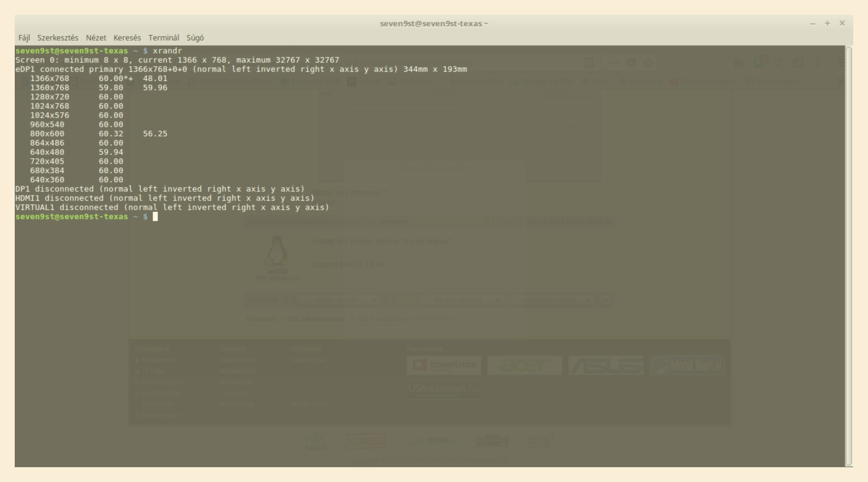
Task: Click the 1280x720 mode row
Action: [77, 96]
